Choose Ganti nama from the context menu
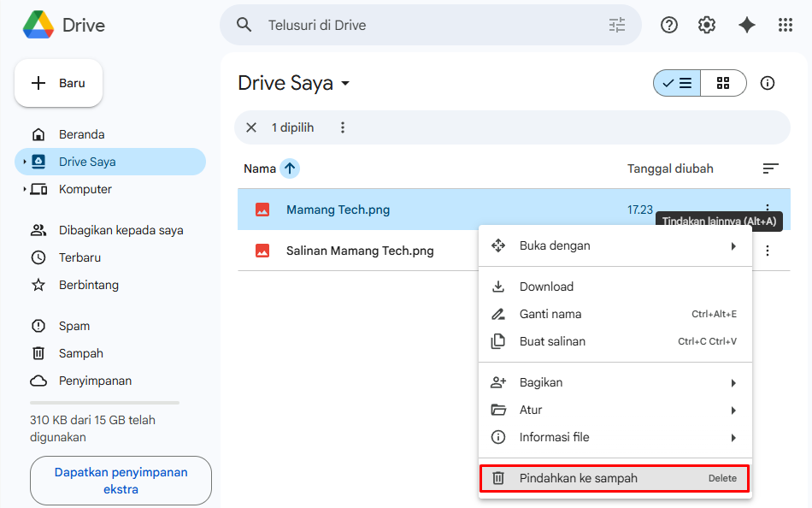Screen dimensions: 812x508 [x=615, y=314]
